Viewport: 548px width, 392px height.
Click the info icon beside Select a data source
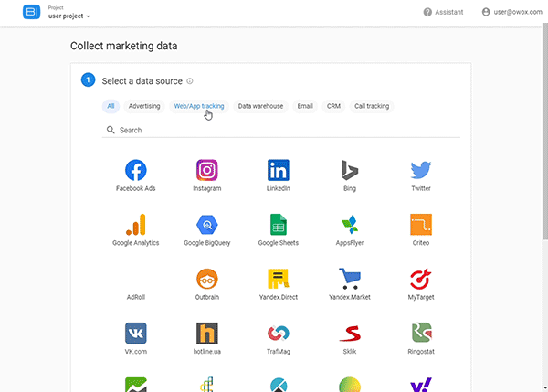190,81
